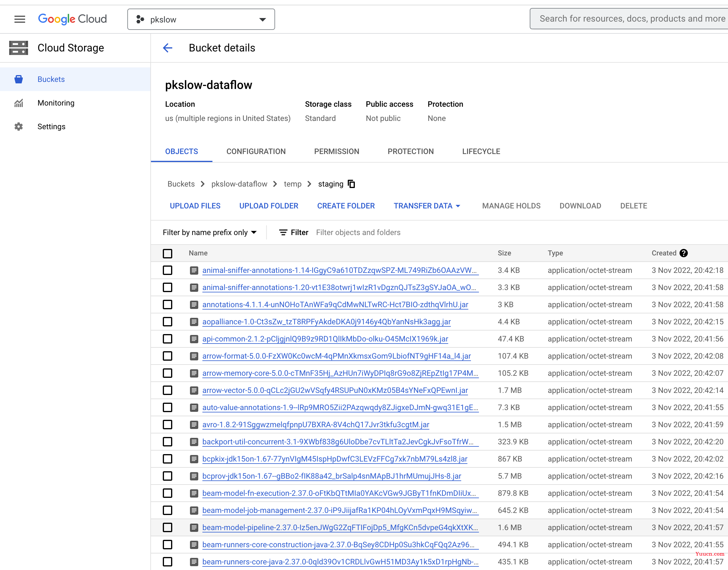Check the animal-sniffer-annotations-1.20 row checkbox
This screenshot has width=728, height=570.
click(168, 287)
